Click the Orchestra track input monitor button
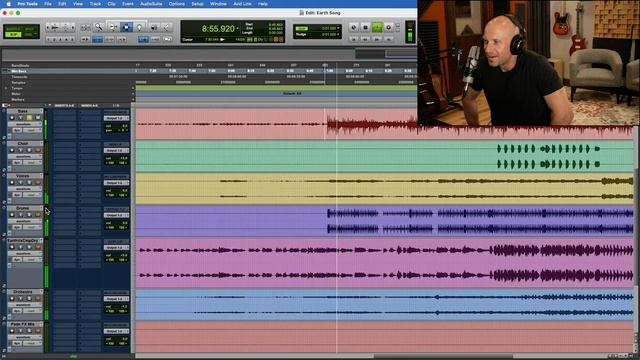The height and width of the screenshot is (360, 640). pyautogui.click(x=20, y=298)
